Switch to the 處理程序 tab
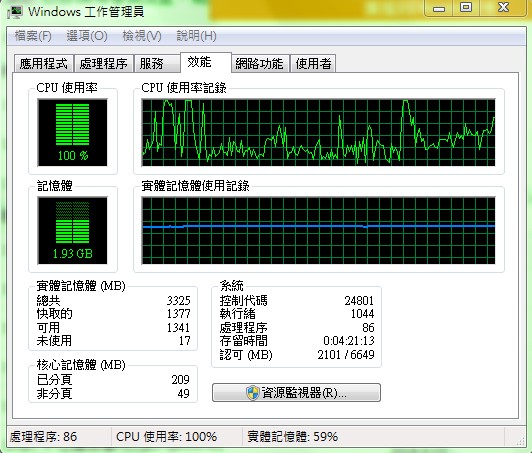The height and width of the screenshot is (453, 532). (103, 63)
